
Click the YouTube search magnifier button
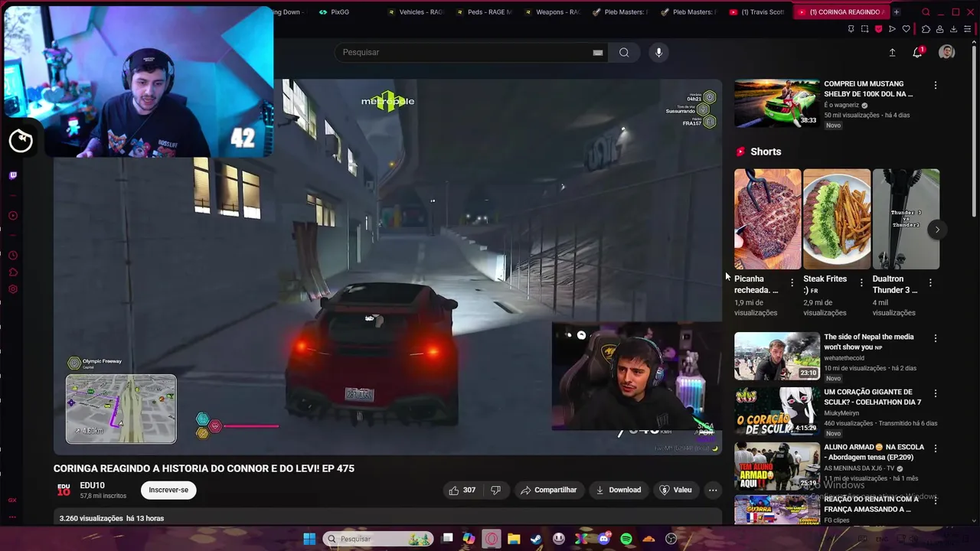click(x=624, y=52)
